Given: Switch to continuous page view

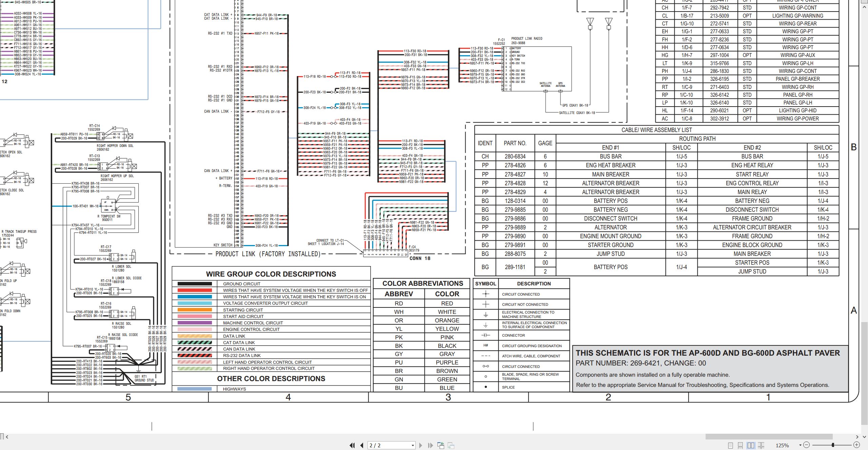Looking at the screenshot, I should (x=741, y=445).
